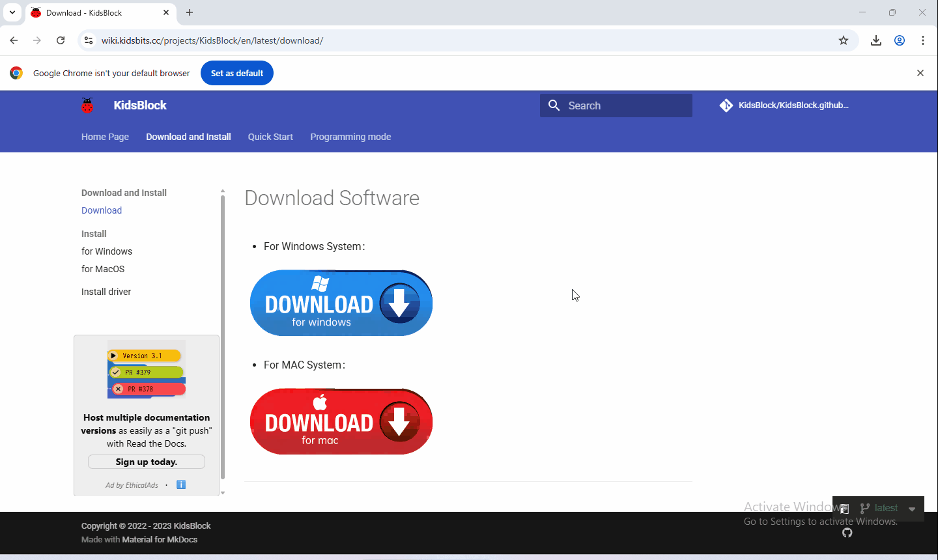Image resolution: width=938 pixels, height=560 pixels.
Task: Click the Copyright 2022 - 2023 KidsBlock text
Action: [146, 525]
